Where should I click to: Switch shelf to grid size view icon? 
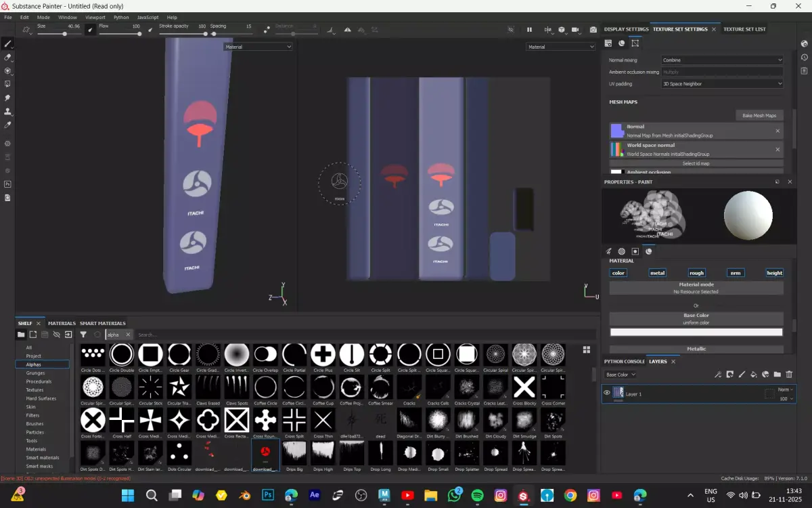coord(586,350)
